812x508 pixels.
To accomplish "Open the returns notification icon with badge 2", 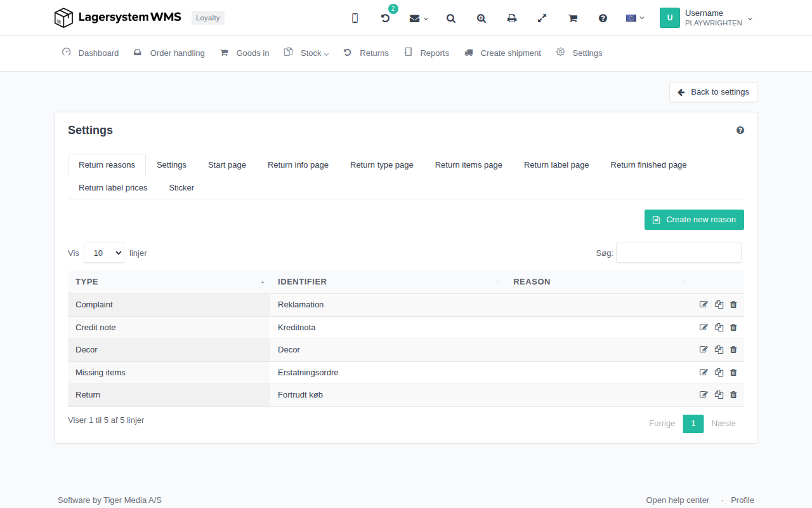I will [385, 18].
